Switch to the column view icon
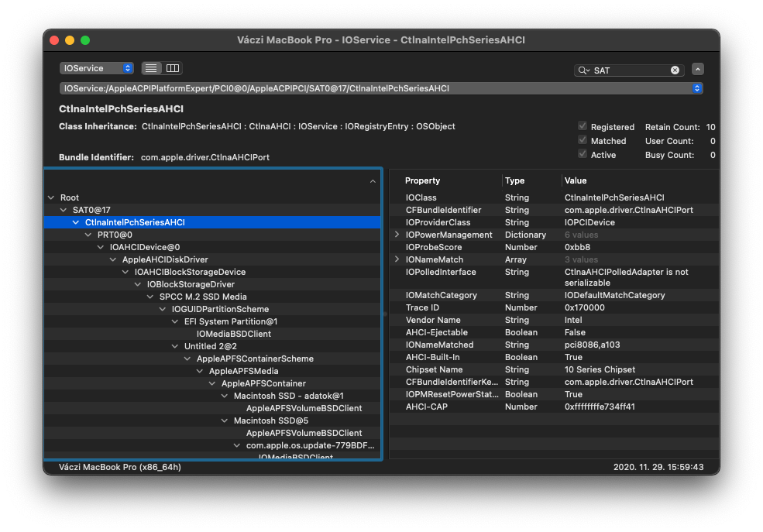This screenshot has width=763, height=532. tap(173, 68)
